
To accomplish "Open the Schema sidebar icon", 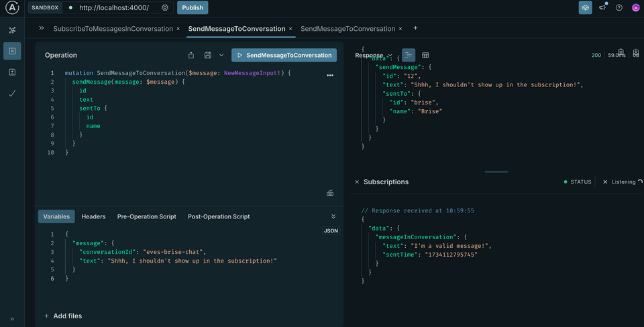I will (12, 30).
